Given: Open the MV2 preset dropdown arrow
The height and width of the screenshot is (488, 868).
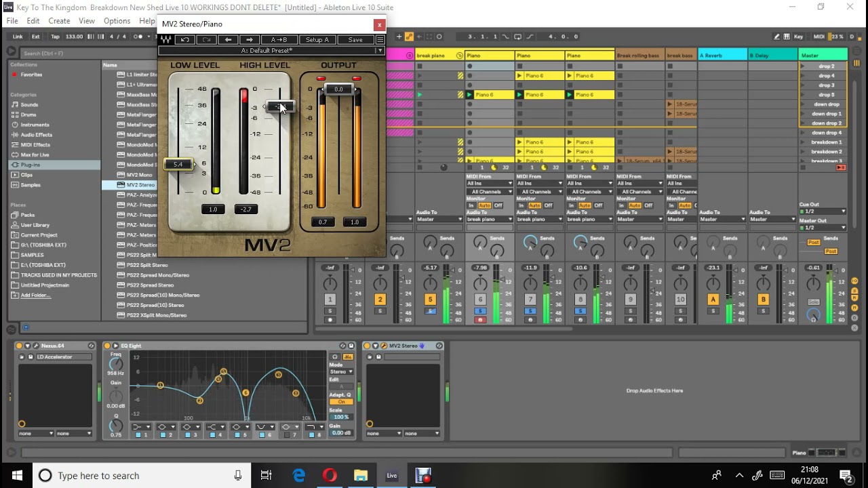Looking at the screenshot, I should (x=380, y=50).
